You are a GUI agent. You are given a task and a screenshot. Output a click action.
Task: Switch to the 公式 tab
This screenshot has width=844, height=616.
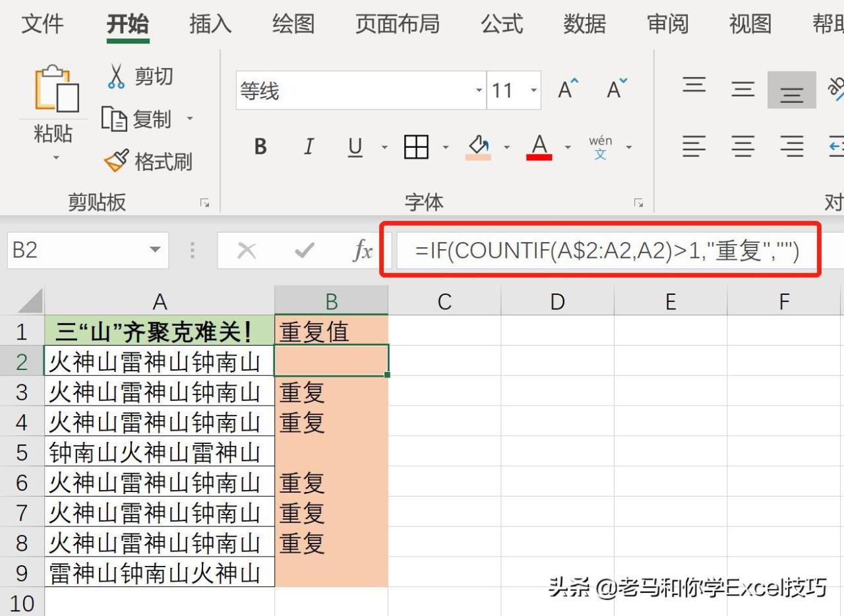(x=502, y=24)
